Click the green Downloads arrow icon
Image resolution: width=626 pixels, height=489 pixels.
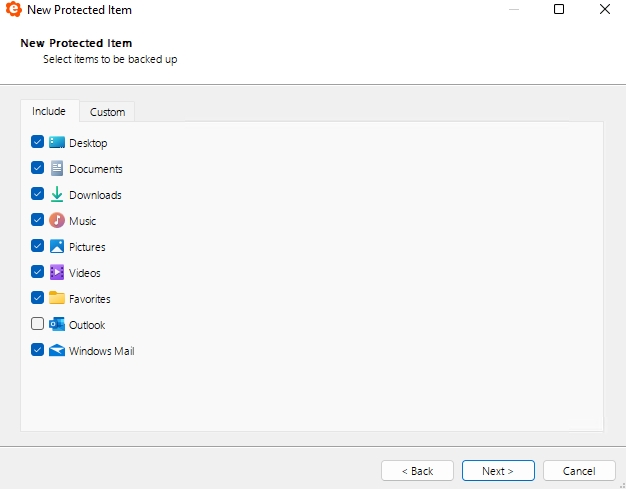tap(57, 194)
